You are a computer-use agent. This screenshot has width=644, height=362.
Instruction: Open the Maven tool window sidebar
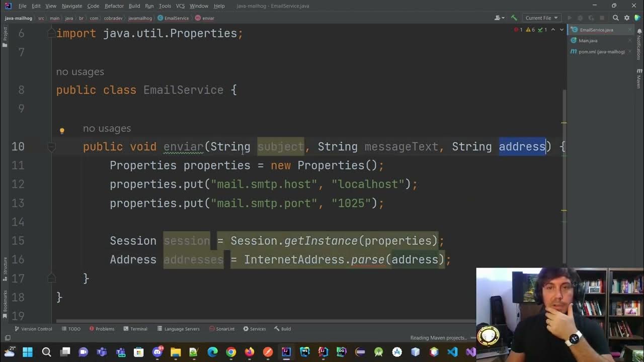coord(639,79)
